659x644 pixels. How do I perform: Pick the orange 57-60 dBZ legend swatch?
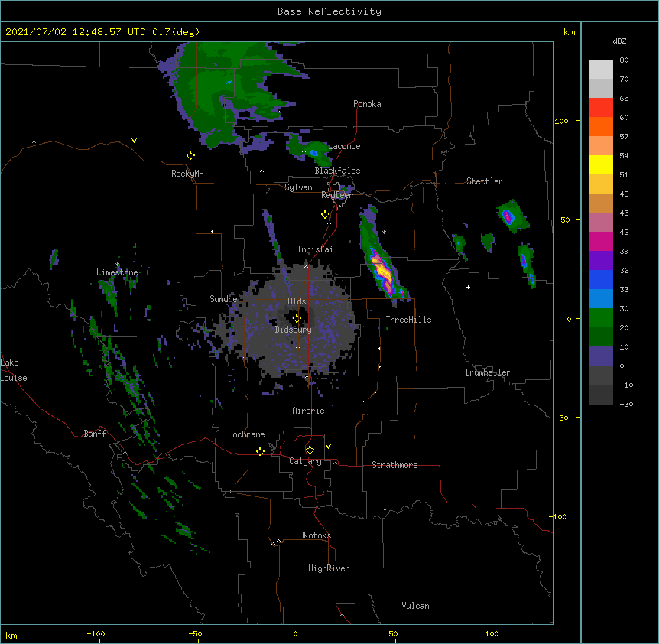click(601, 126)
